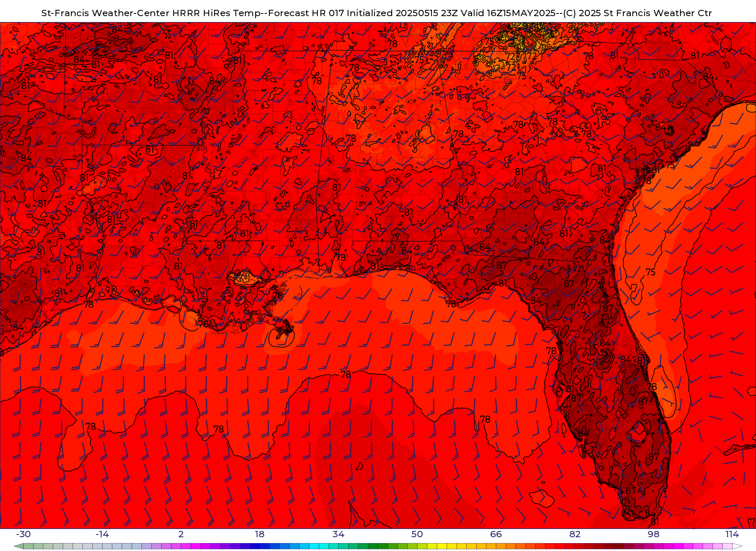Click "Forecast HR 017" in the header
Viewport: 756px width, 551px height.
(x=306, y=13)
